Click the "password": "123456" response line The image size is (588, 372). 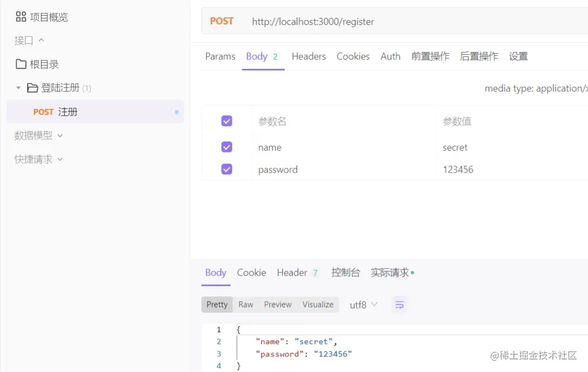pos(304,354)
